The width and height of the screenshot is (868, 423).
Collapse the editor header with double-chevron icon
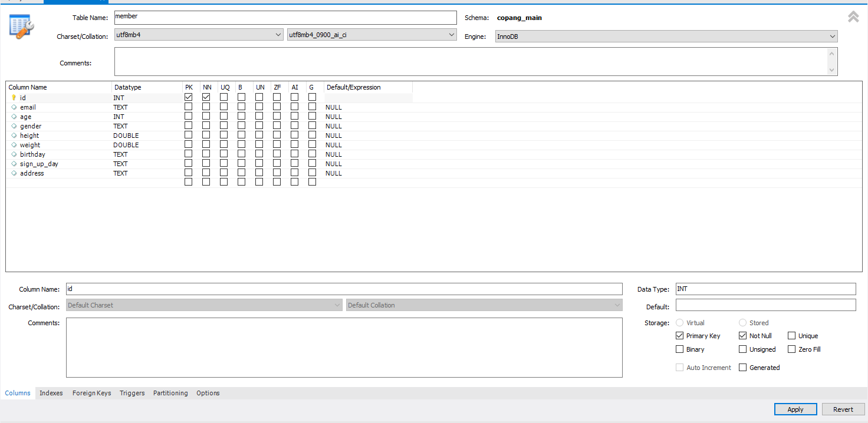853,16
